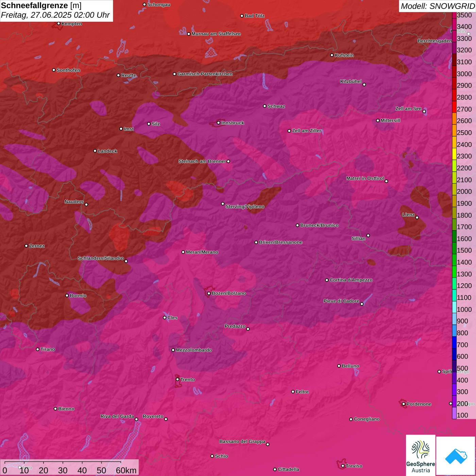The width and height of the screenshot is (476, 476).
Task: Choose the 1000 m cyan legend swatch
Action: (x=454, y=307)
